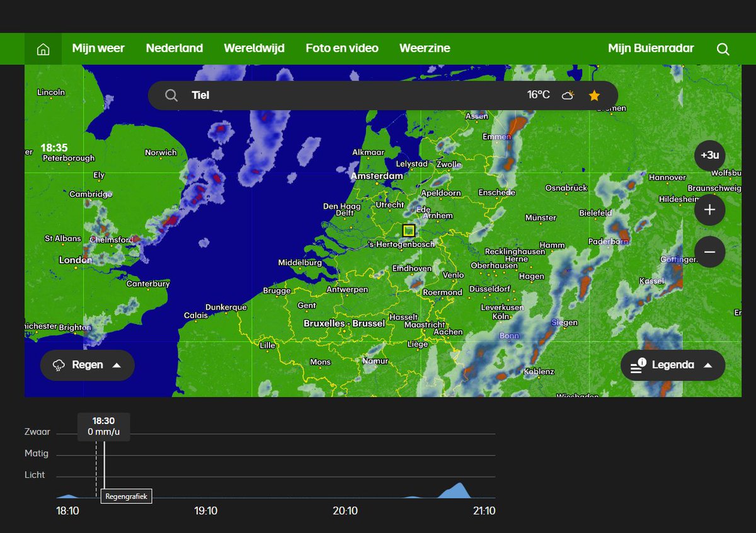
Task: Click the partly cloudy weather icon
Action: pyautogui.click(x=568, y=95)
